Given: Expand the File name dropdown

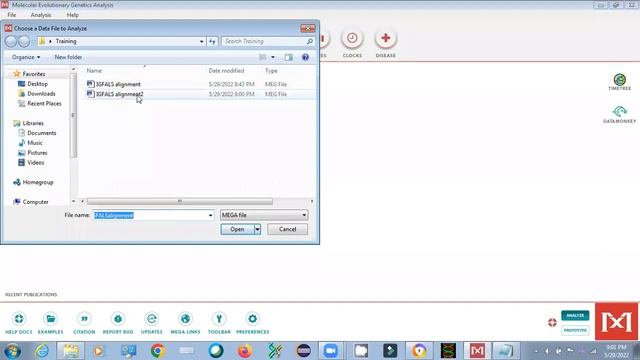Looking at the screenshot, I should [x=211, y=215].
